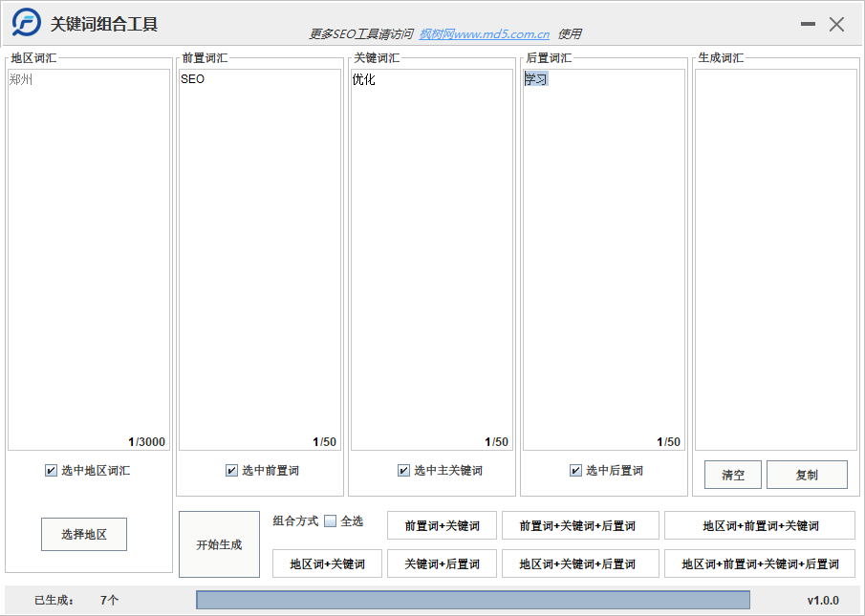Click the highlighted 学习 entry in 后置词汇
Viewport: 865px width, 616px height.
pos(536,79)
